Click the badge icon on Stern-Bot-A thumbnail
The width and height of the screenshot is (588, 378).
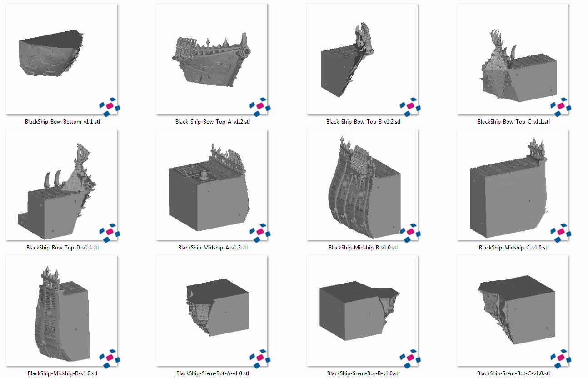click(259, 358)
